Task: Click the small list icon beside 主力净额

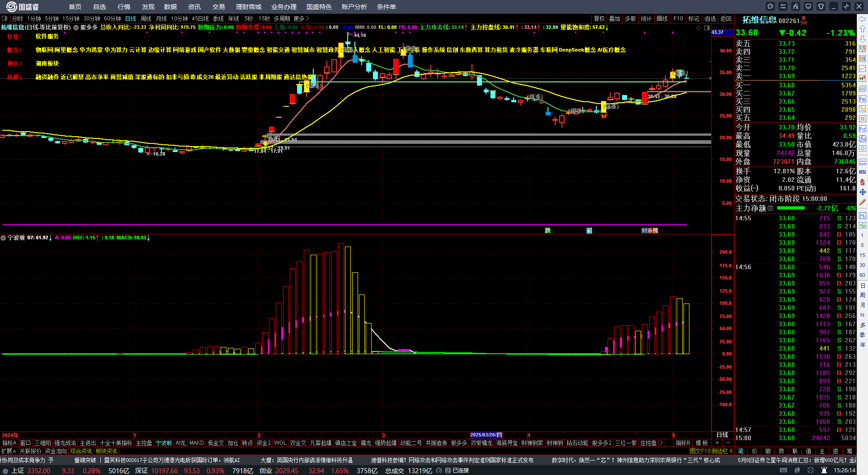Action: 771,208
